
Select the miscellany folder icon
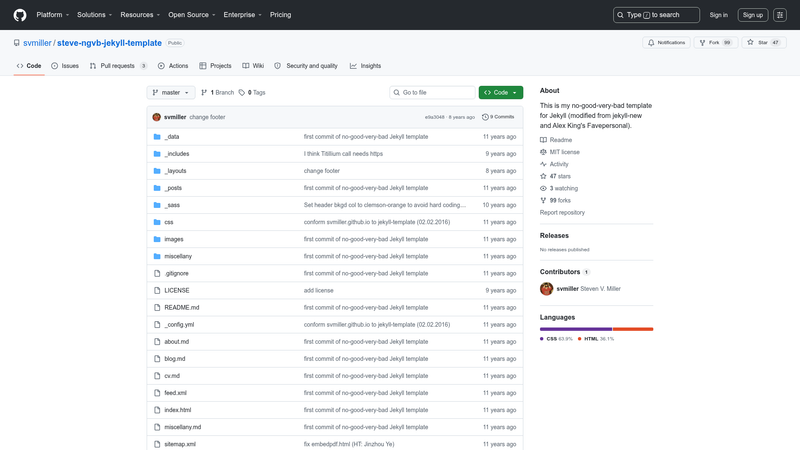click(157, 256)
